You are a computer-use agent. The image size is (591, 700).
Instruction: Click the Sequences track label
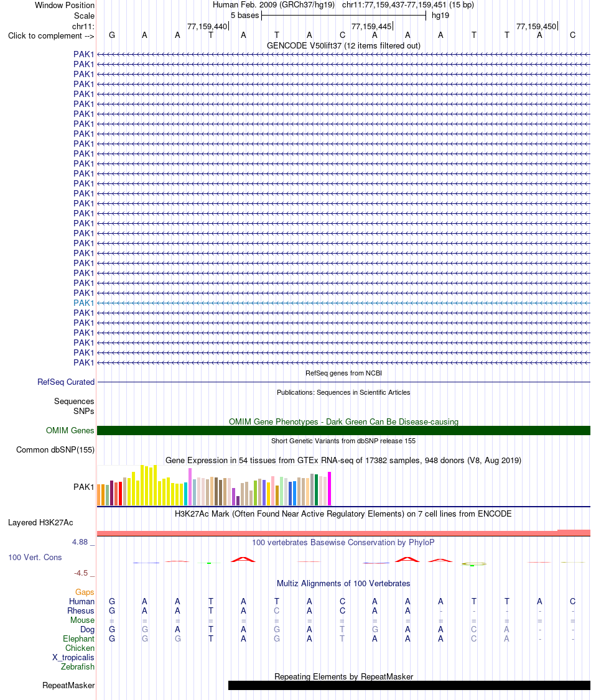pos(74,402)
